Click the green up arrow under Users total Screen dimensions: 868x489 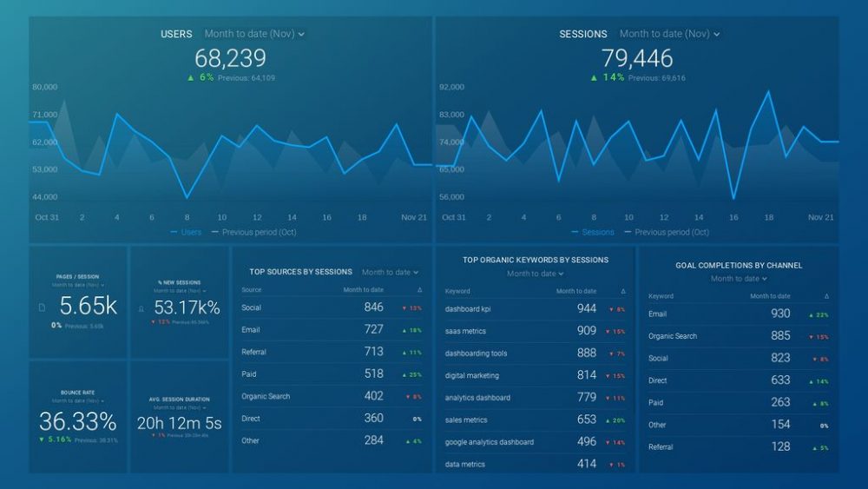click(x=190, y=78)
